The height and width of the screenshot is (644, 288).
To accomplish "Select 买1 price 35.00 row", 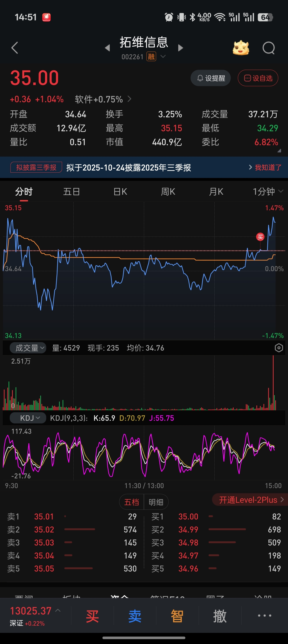I will click(x=216, y=516).
